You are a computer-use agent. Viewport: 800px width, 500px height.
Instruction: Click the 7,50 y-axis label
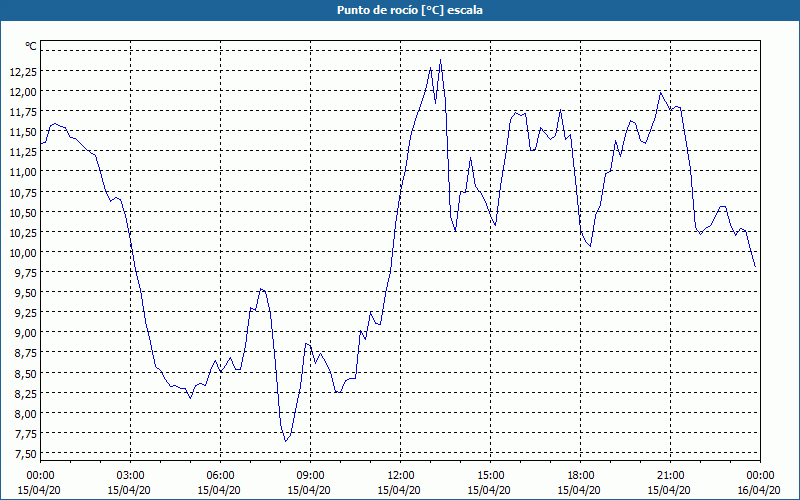tap(27, 454)
